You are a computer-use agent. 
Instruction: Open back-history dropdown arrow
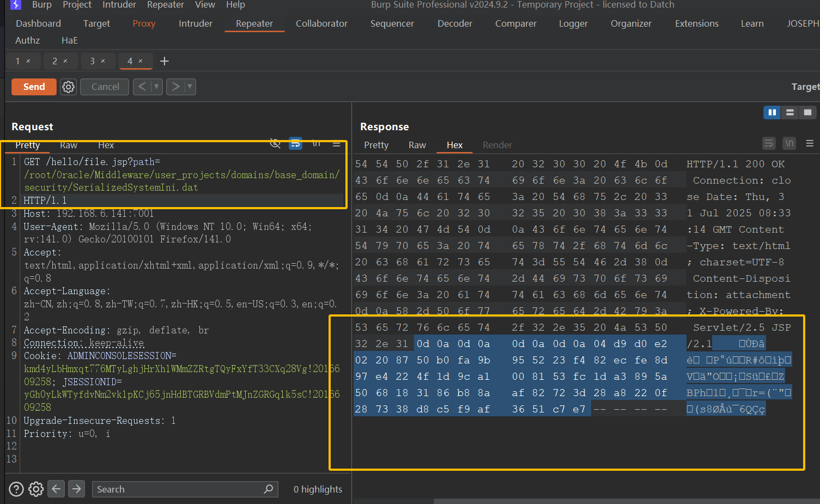tap(156, 87)
